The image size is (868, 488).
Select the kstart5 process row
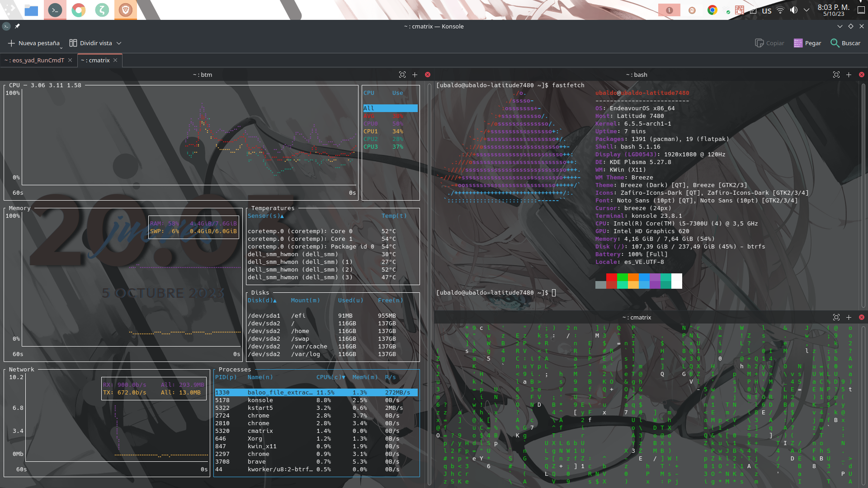click(316, 408)
